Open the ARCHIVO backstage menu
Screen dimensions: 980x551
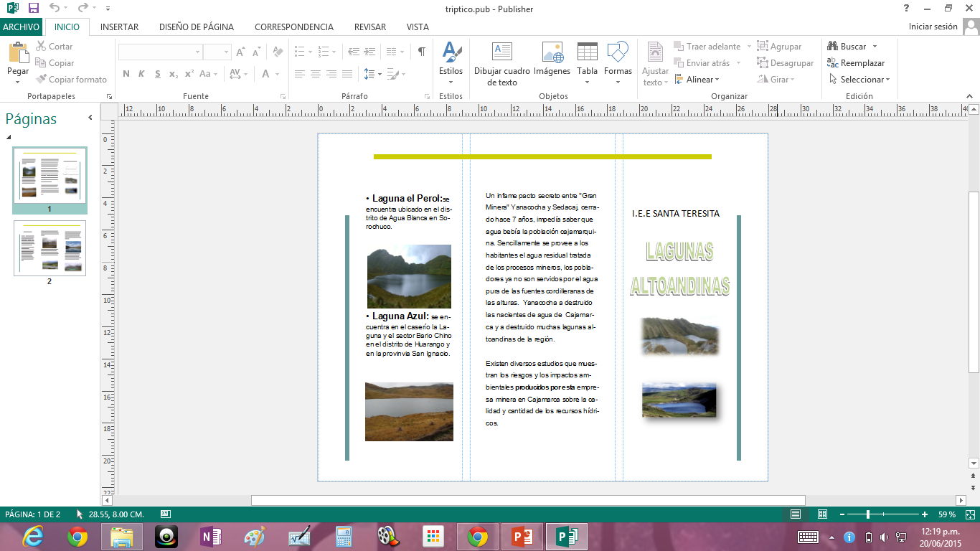point(21,27)
